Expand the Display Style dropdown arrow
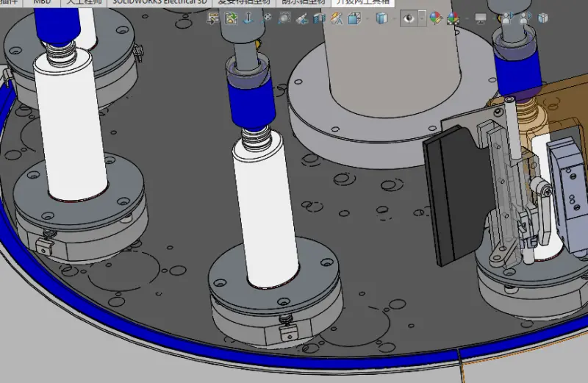The height and width of the screenshot is (383, 588). 394,18
